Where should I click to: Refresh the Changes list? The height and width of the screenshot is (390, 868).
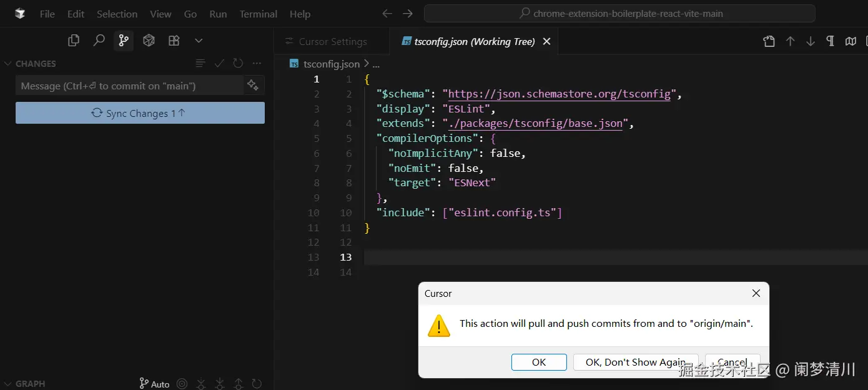(238, 63)
